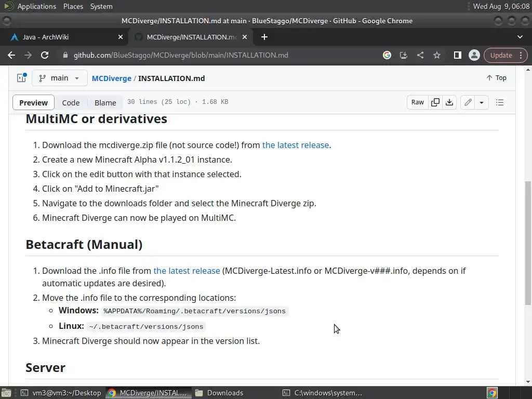The width and height of the screenshot is (532, 399).
Task: Close the MCDiverge/INSTALLATION.md tab
Action: point(245,37)
